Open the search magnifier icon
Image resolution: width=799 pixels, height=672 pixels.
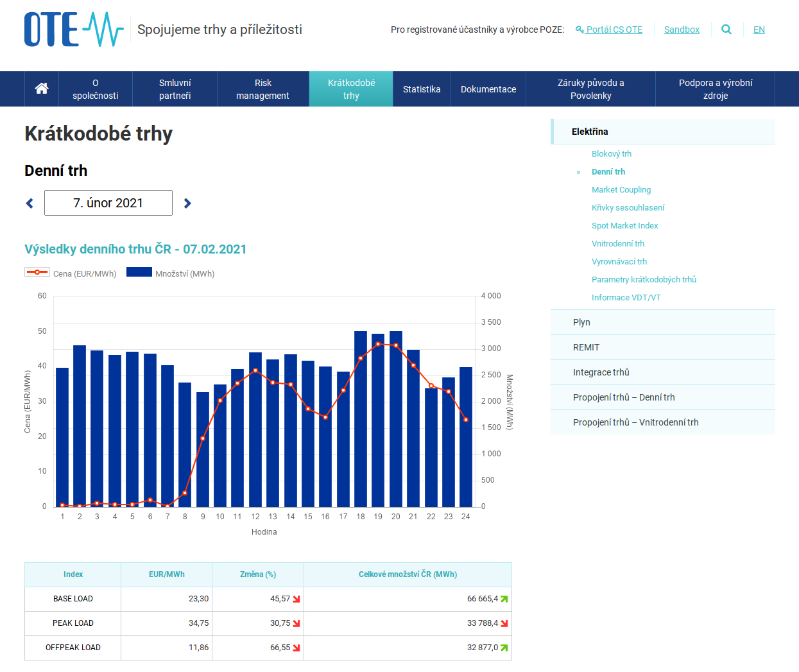tap(726, 30)
